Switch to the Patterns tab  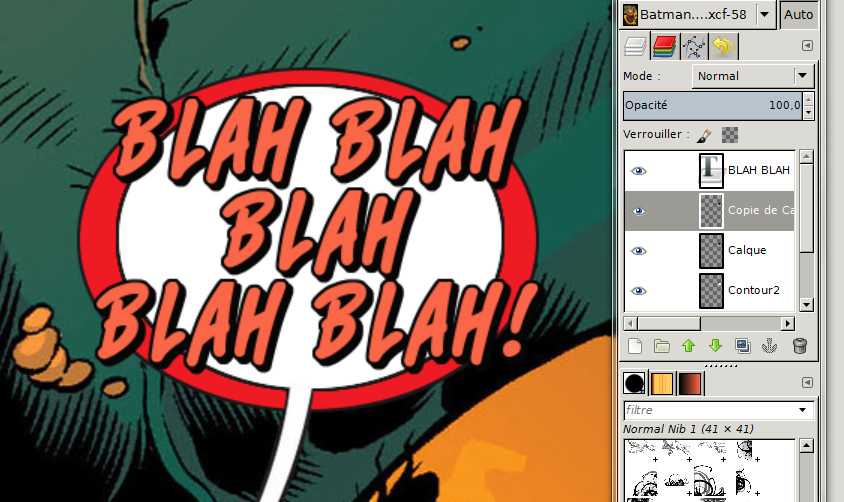[x=662, y=383]
